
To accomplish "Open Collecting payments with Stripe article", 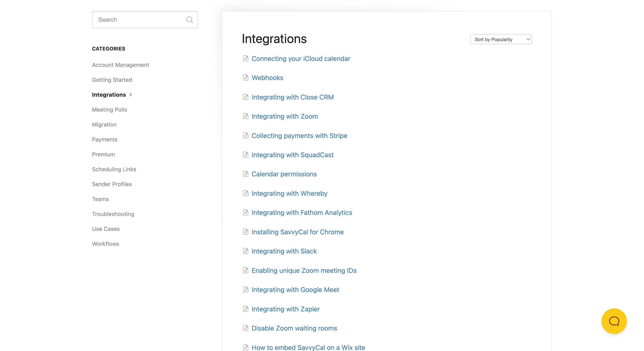I will coord(299,135).
